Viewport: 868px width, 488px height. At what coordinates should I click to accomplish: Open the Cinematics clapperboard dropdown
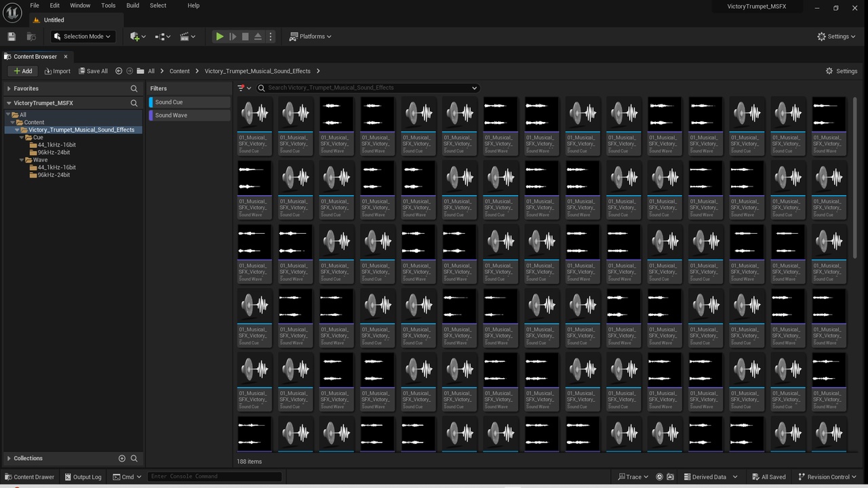[x=188, y=37]
